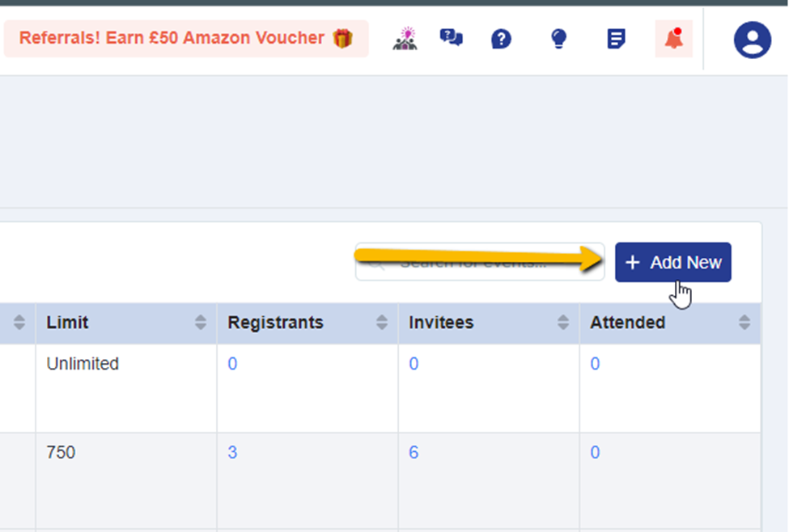The image size is (789, 532).
Task: Open the second row's Attended 0 link
Action: [x=595, y=452]
